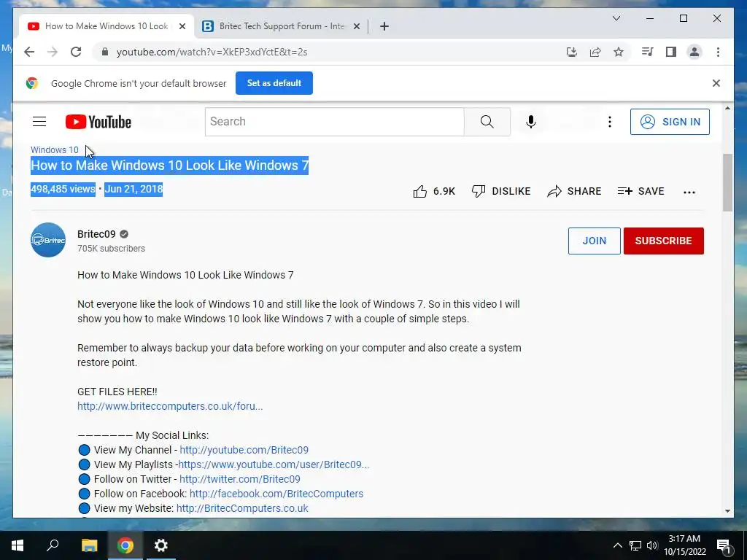The width and height of the screenshot is (747, 560).
Task: Open Chrome's three-dot menu
Action: tap(718, 52)
